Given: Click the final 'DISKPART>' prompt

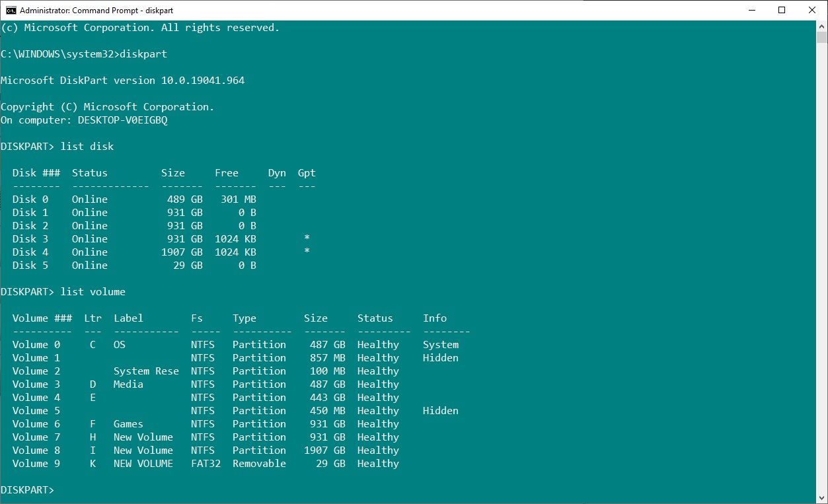Looking at the screenshot, I should (27, 490).
